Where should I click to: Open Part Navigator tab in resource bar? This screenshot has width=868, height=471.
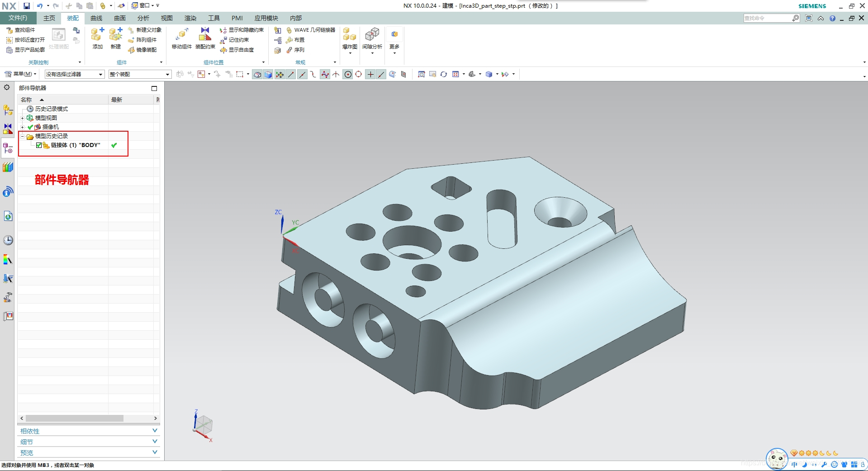(8, 148)
